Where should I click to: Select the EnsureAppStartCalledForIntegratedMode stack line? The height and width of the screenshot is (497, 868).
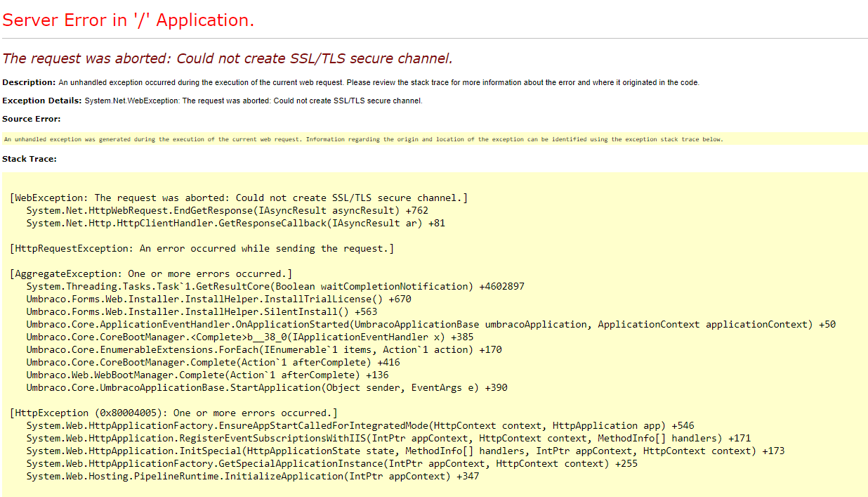[x=360, y=425]
